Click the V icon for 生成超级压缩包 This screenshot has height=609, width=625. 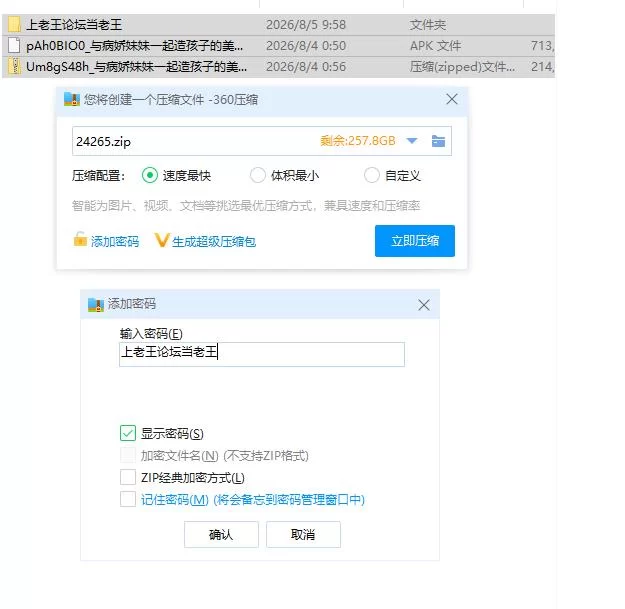(x=162, y=240)
